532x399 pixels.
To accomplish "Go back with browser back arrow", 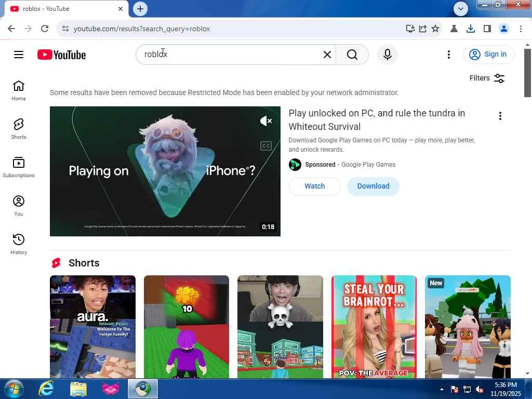I will 11,29.
